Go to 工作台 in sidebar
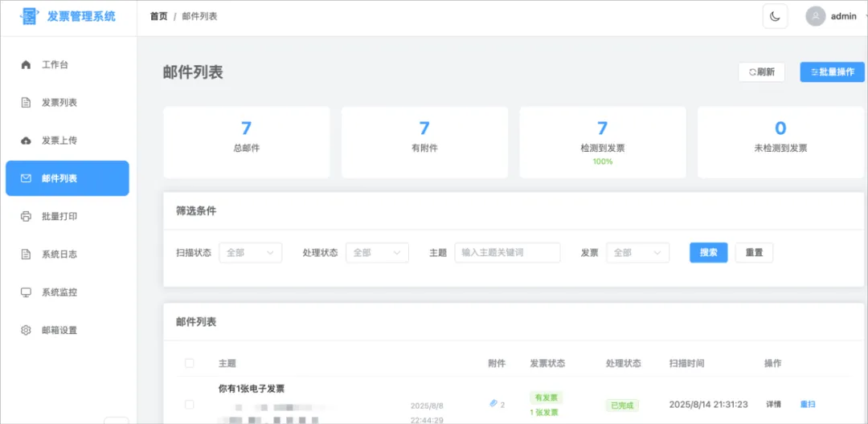868x424 pixels. 68,65
